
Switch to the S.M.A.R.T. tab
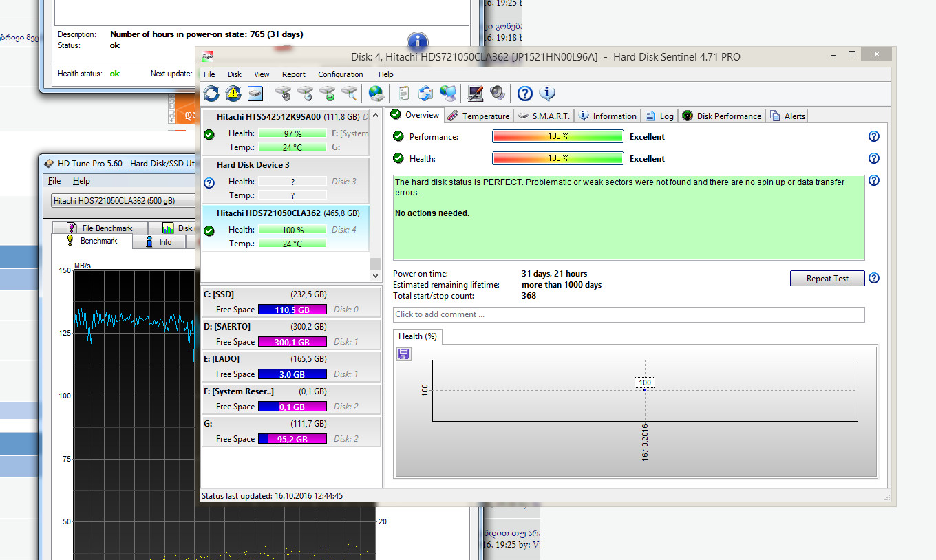[544, 116]
